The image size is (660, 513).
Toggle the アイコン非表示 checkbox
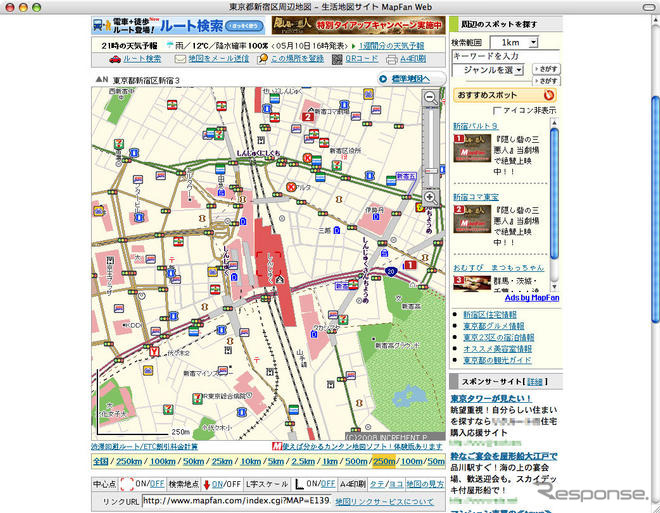497,110
